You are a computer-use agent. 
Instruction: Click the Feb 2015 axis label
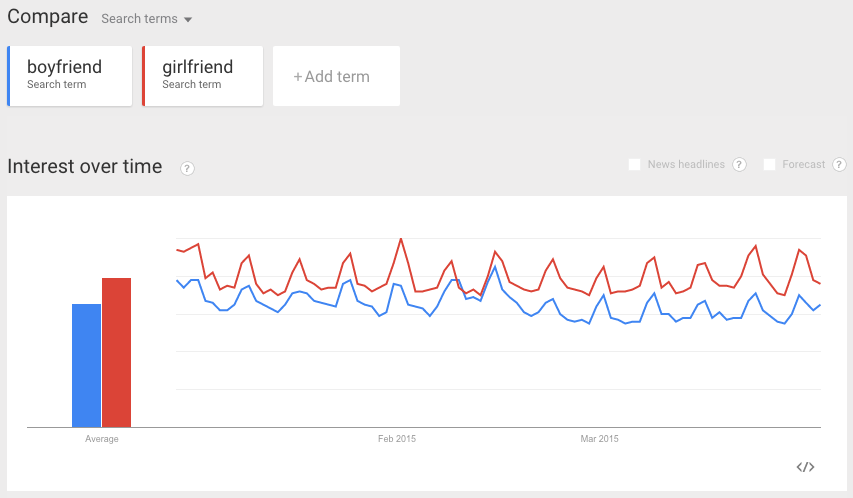click(x=397, y=439)
